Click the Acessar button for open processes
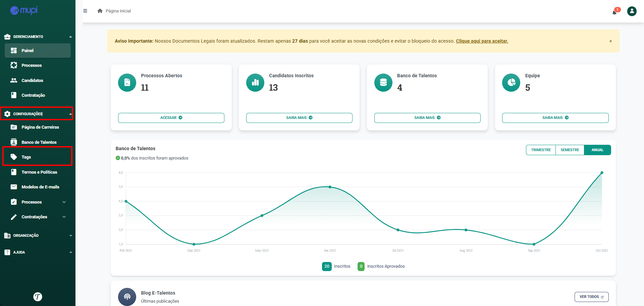The image size is (644, 306). 171,118
